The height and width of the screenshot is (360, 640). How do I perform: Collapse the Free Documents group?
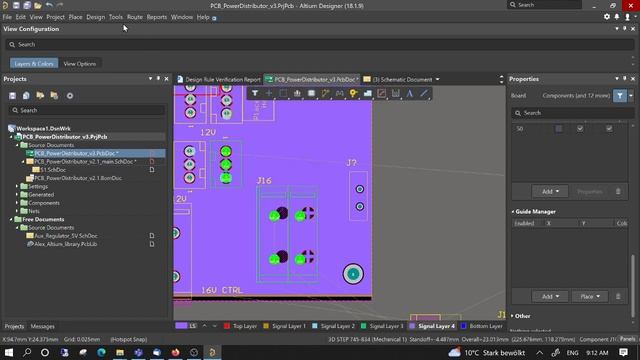(x=11, y=219)
